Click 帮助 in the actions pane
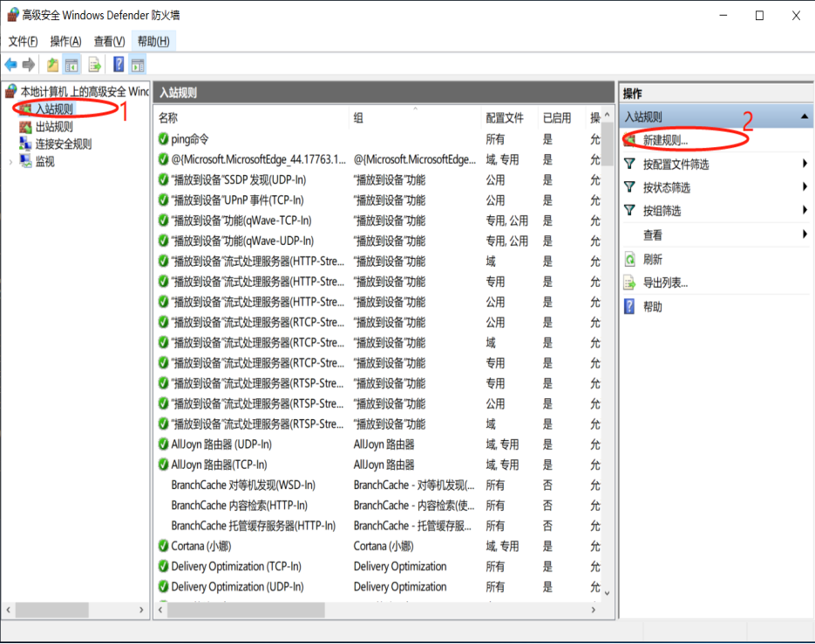Viewport: 815px width, 644px height. [x=653, y=307]
